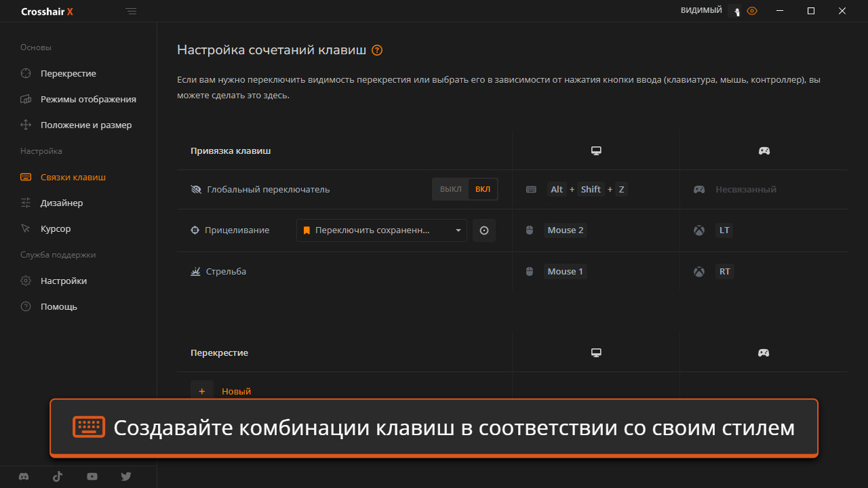Expand the hamburger menu in the title bar
Viewport: 868px width, 488px height.
coord(131,11)
